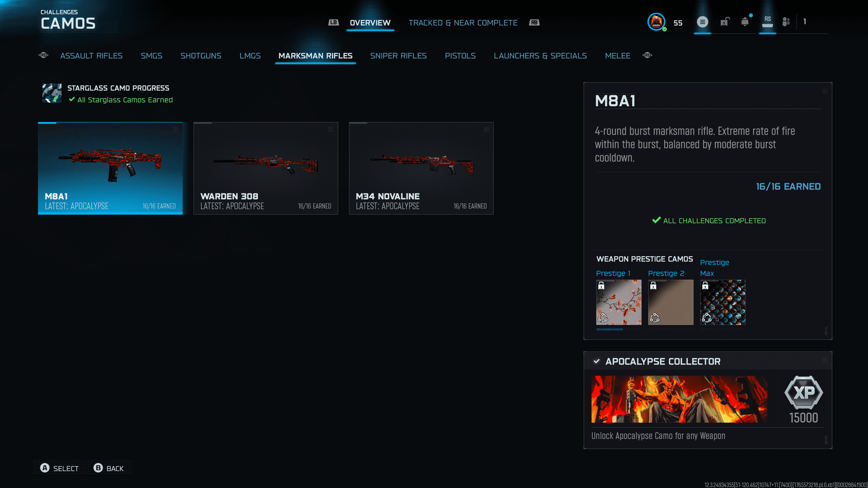This screenshot has height=488, width=868.
Task: Open the unlock tokens padlock icon
Action: click(x=725, y=22)
